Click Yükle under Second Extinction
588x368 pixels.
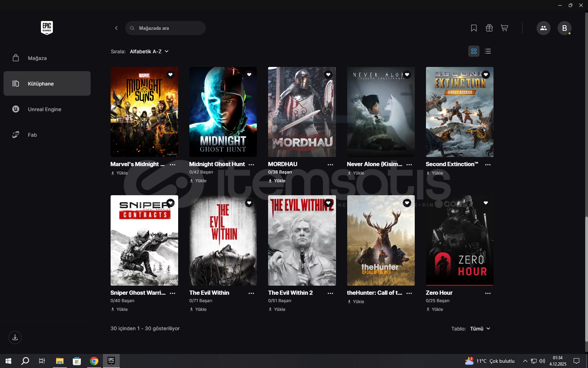pyautogui.click(x=435, y=173)
